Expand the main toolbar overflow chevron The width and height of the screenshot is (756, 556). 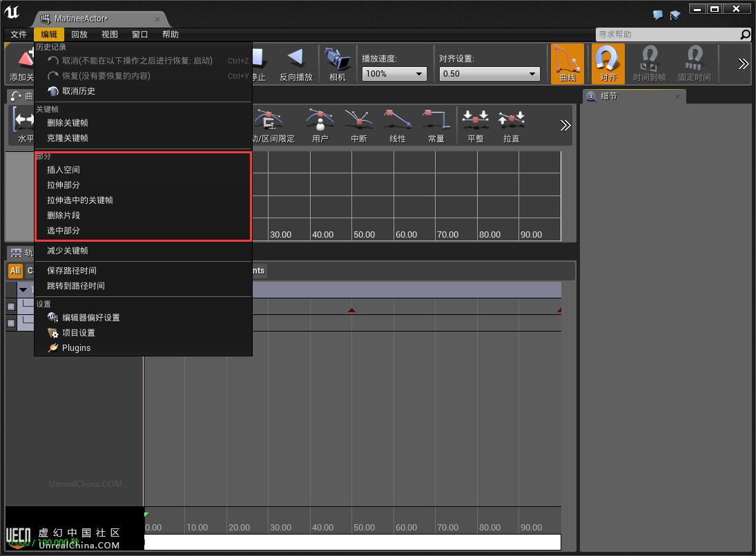(743, 64)
